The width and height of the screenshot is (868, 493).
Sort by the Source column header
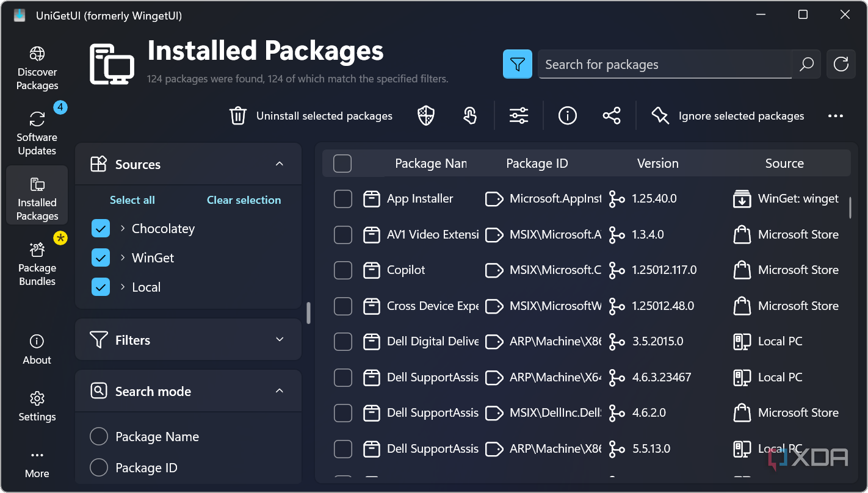pyautogui.click(x=784, y=164)
